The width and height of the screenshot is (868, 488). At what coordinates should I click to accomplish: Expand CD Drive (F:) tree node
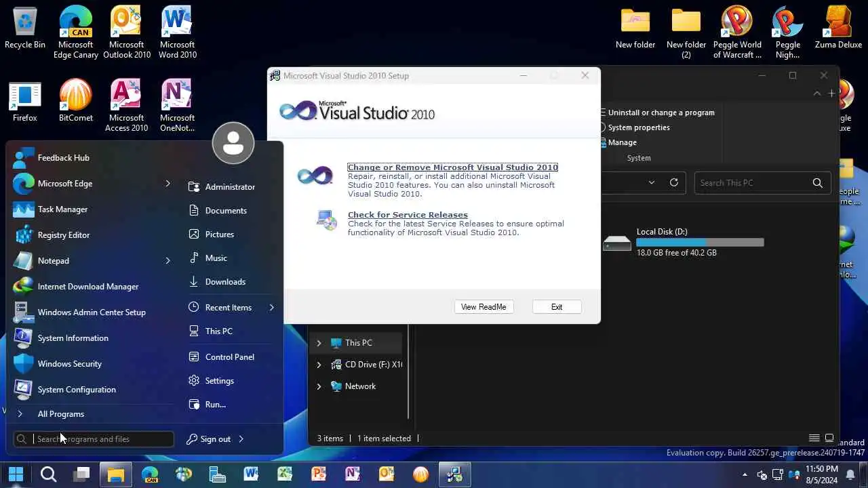319,365
